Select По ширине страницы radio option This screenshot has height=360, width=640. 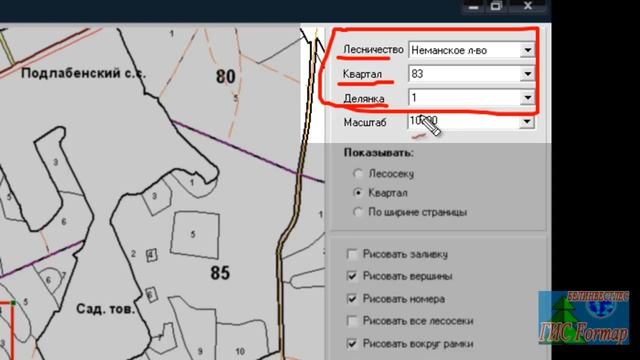[x=358, y=212]
